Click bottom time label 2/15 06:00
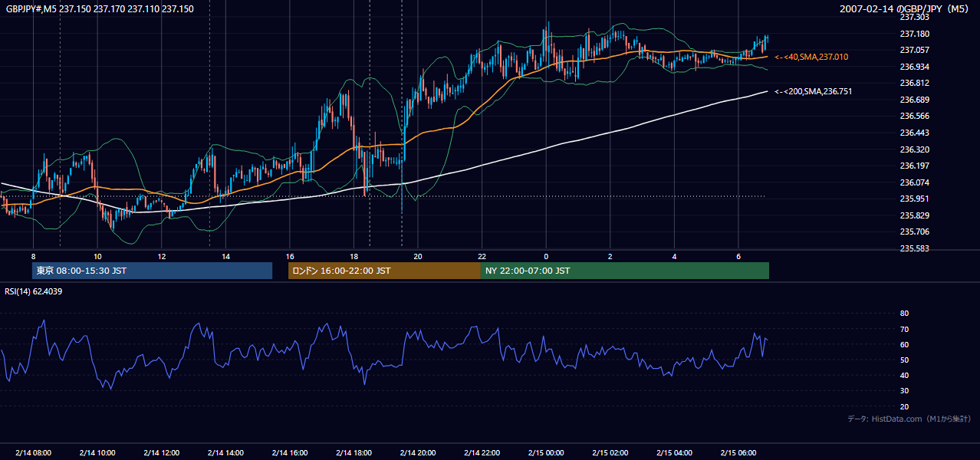The image size is (980, 460). pos(738,452)
